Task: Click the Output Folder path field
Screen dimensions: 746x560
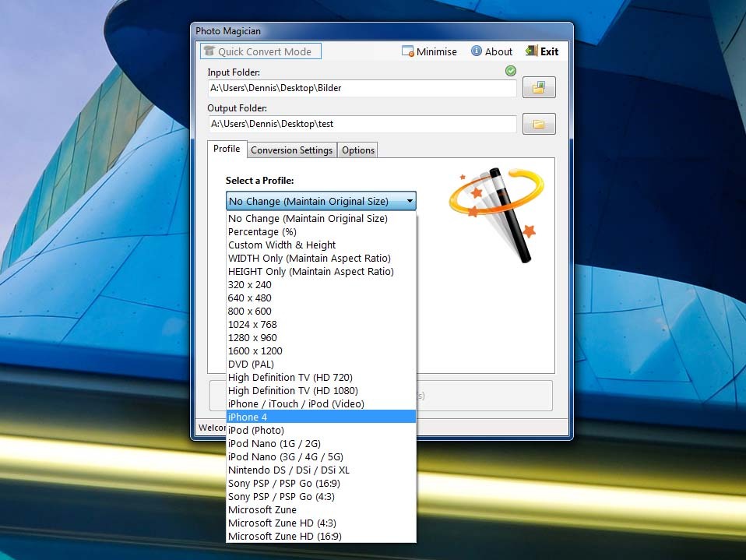Action: point(362,124)
